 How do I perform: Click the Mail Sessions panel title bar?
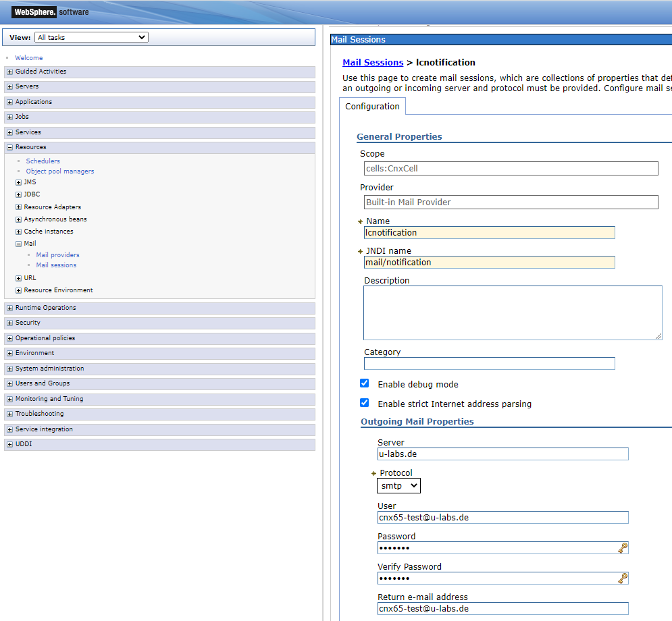pos(501,39)
